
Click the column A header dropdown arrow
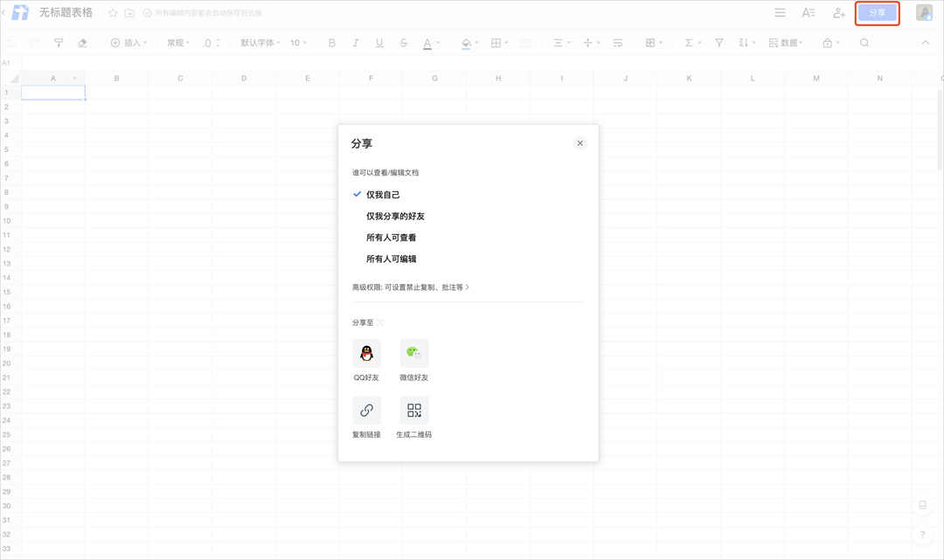pos(75,79)
